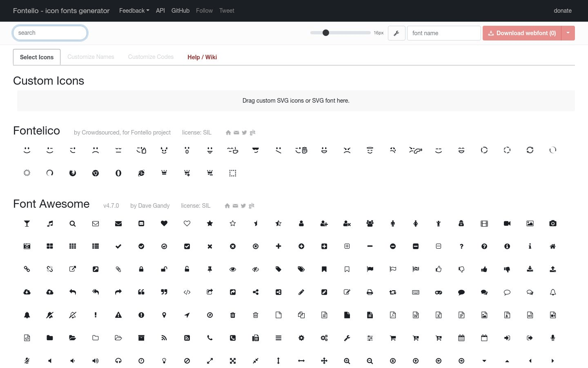Click the Twitter icon beside Fontelico license

pyautogui.click(x=244, y=132)
